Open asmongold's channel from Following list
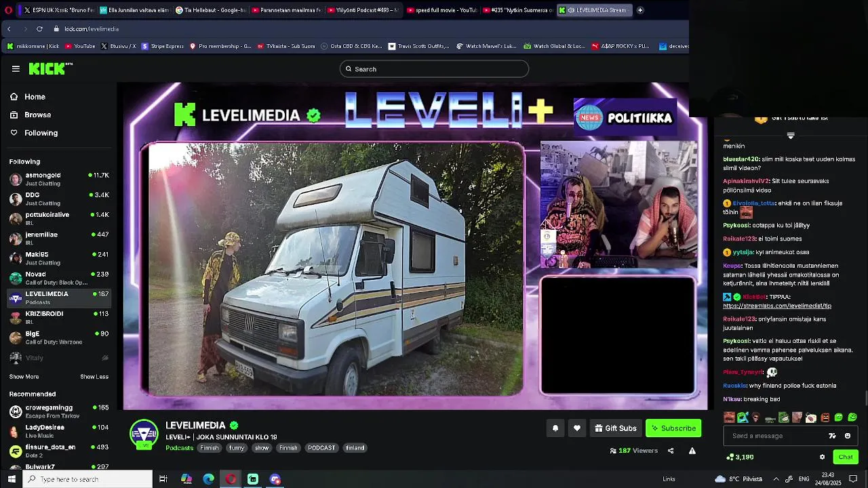 (x=59, y=179)
